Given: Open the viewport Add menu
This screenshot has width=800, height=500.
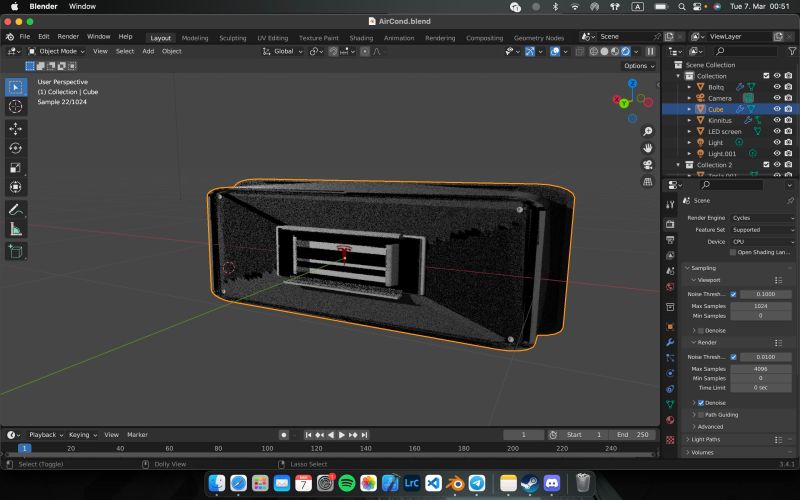Looking at the screenshot, I should tap(148, 52).
